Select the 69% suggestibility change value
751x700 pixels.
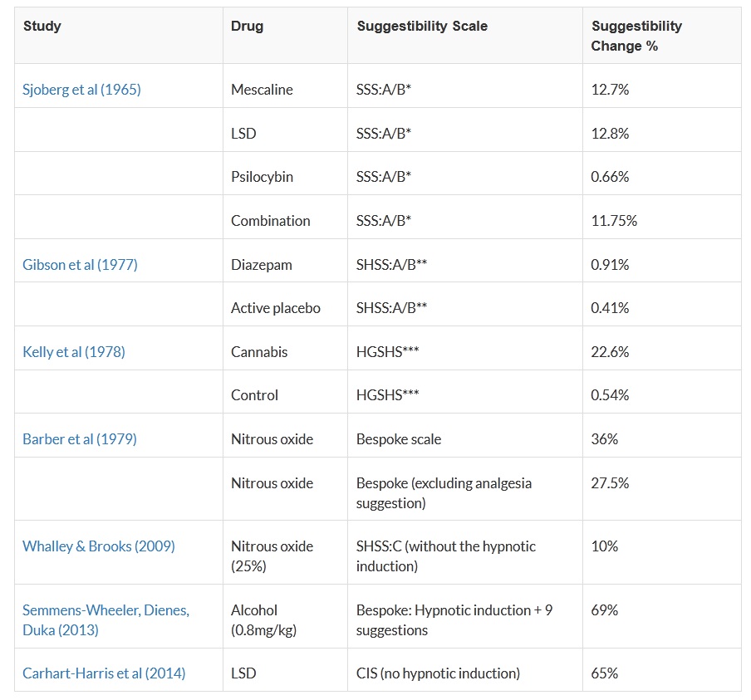605,610
